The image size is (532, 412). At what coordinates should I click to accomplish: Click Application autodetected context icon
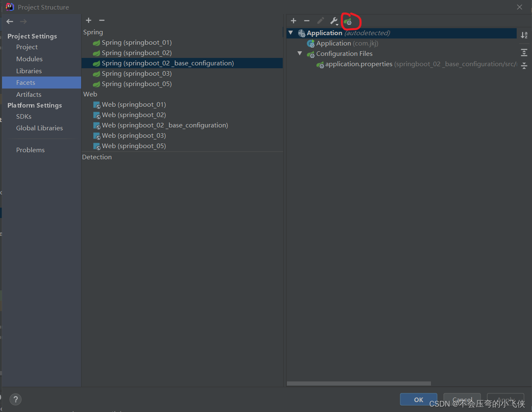coord(302,33)
